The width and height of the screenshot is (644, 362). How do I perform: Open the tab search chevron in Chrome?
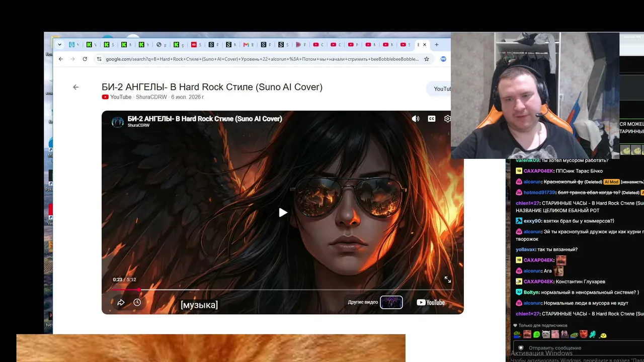coord(59,45)
